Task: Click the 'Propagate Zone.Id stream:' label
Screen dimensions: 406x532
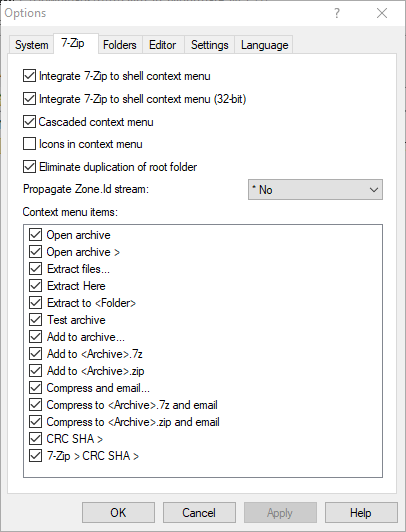Action: pyautogui.click(x=86, y=189)
